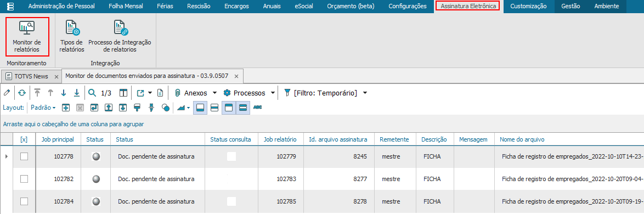The width and height of the screenshot is (644, 214).
Task: Toggle Status consulta box for job 102785
Action: 231,202
